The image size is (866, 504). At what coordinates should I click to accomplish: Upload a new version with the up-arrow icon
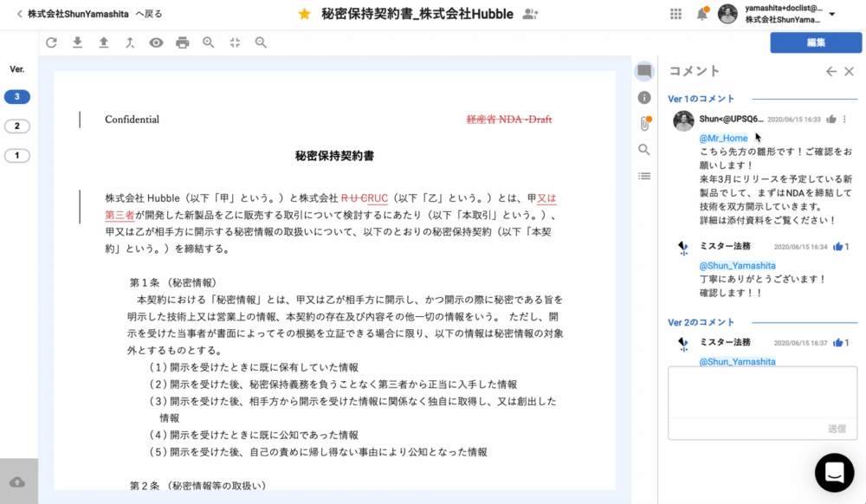103,42
